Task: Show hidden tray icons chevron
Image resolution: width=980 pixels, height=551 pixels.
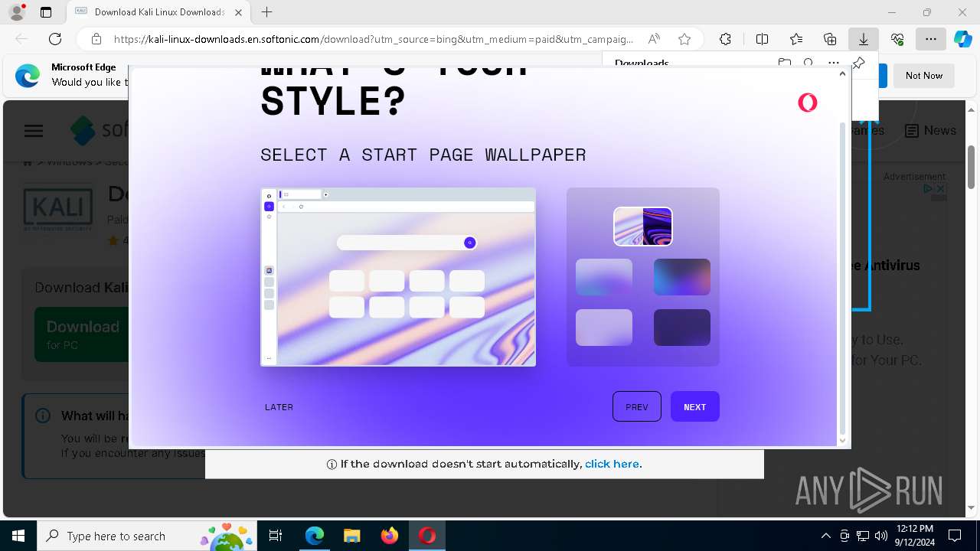Action: 825,536
